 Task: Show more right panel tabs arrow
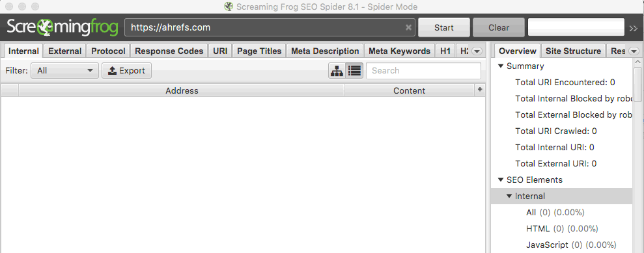[x=634, y=51]
